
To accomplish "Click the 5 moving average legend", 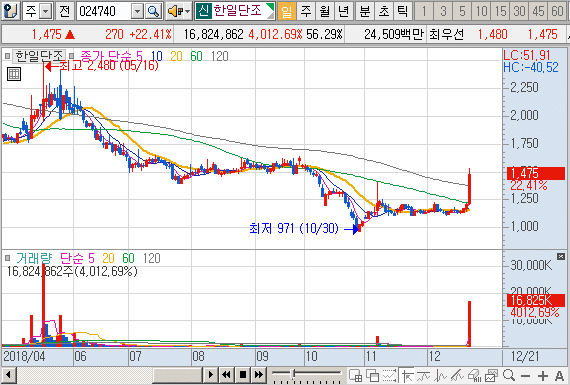I will point(139,56).
